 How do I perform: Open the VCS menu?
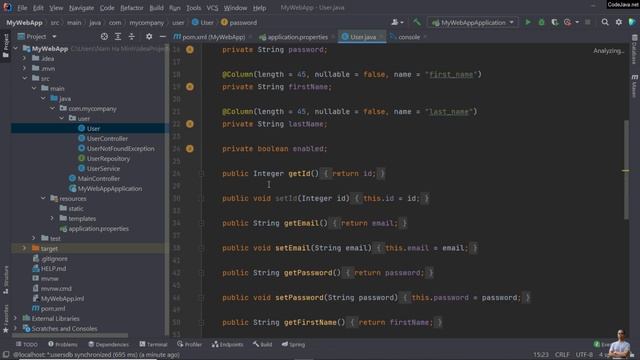(x=212, y=8)
